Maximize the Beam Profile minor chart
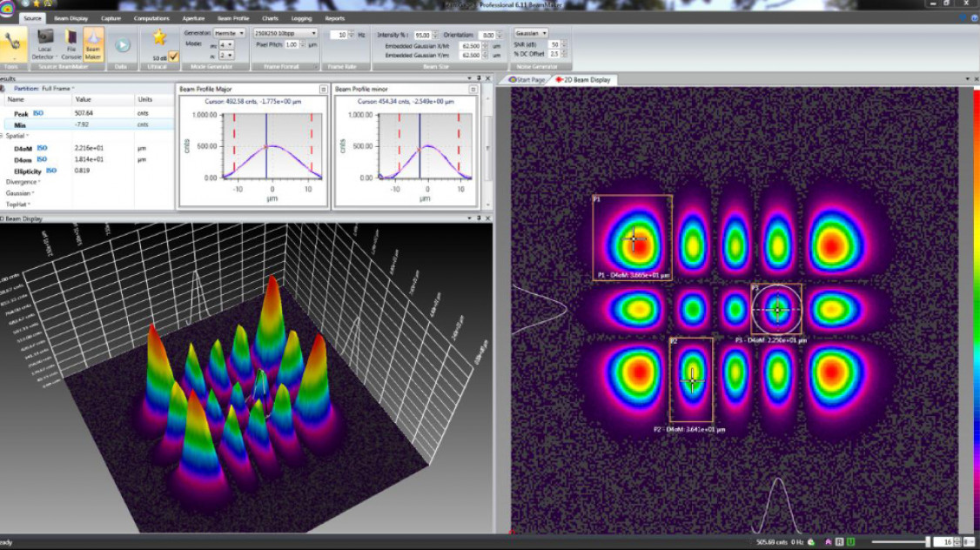 tap(472, 89)
